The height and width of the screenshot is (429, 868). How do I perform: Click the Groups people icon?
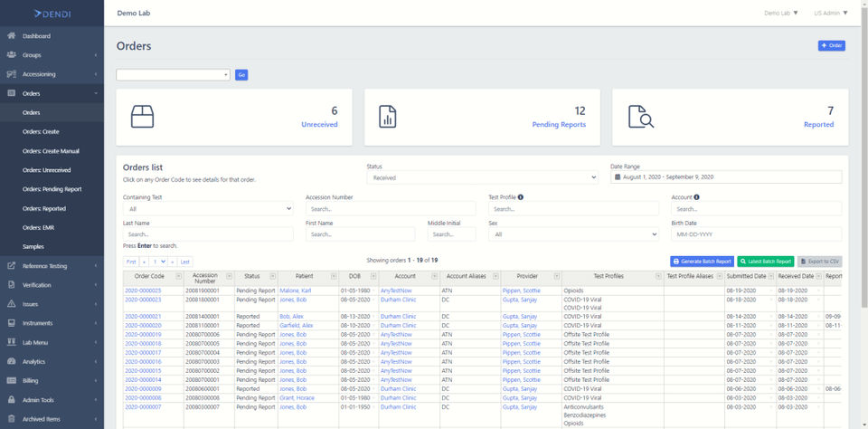pyautogui.click(x=11, y=55)
